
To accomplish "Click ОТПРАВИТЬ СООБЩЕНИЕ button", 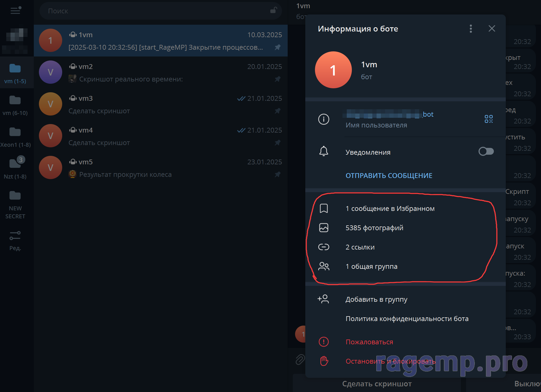I will click(389, 176).
